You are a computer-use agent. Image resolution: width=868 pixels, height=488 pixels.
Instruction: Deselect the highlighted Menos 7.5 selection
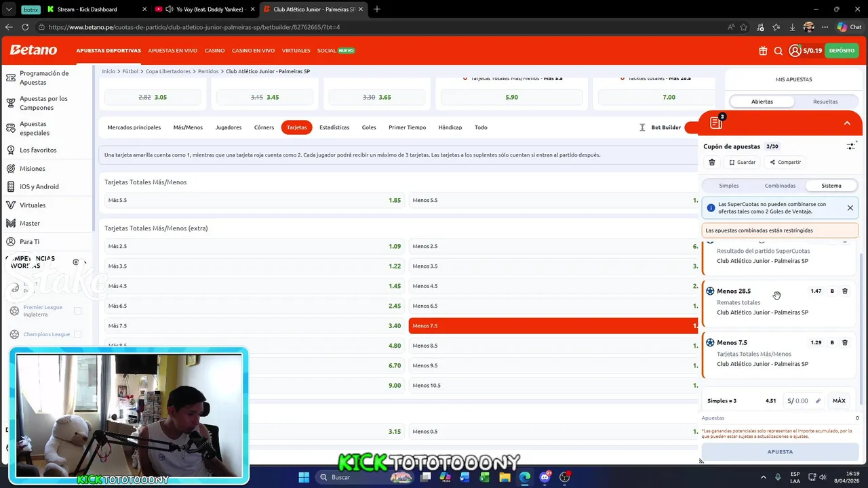click(x=553, y=325)
